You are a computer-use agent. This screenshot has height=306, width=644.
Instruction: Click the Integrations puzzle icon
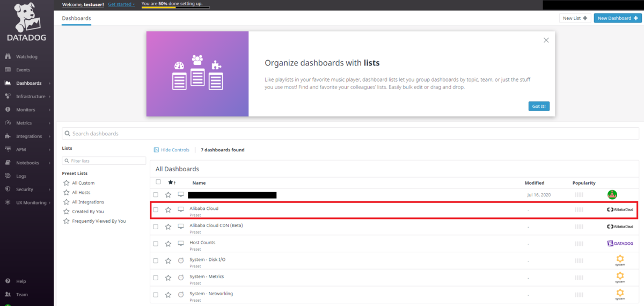tap(8, 136)
